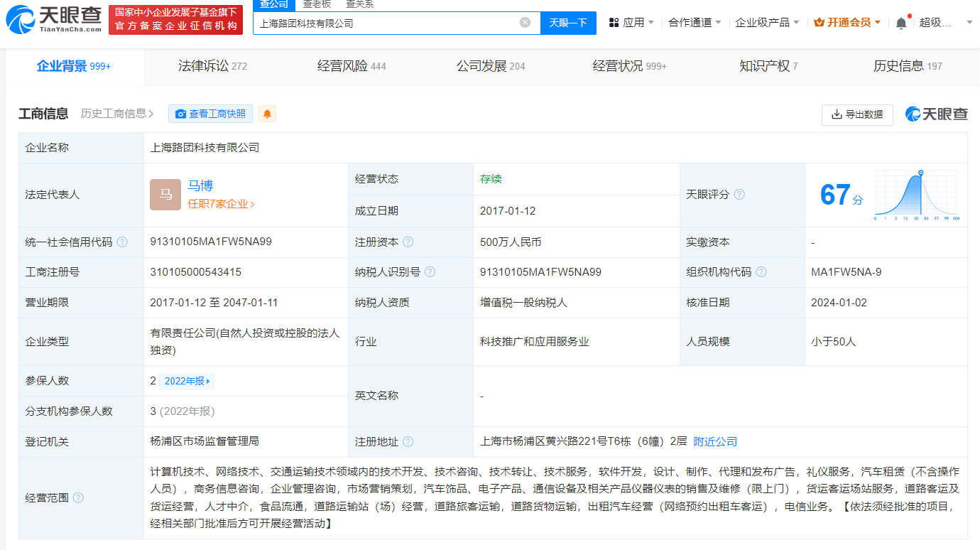Open the 2022年报 year selector
Viewport: 980px width, 550px height.
pyautogui.click(x=187, y=382)
